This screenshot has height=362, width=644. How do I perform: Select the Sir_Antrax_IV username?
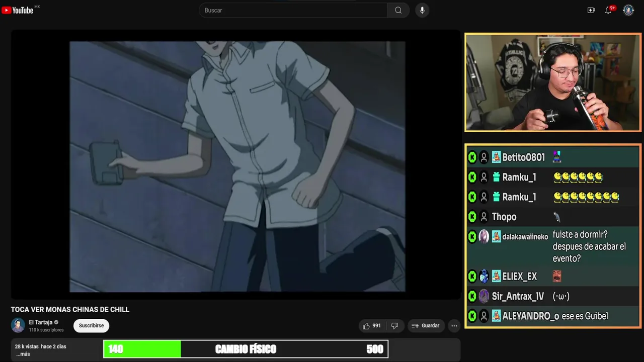pyautogui.click(x=518, y=296)
